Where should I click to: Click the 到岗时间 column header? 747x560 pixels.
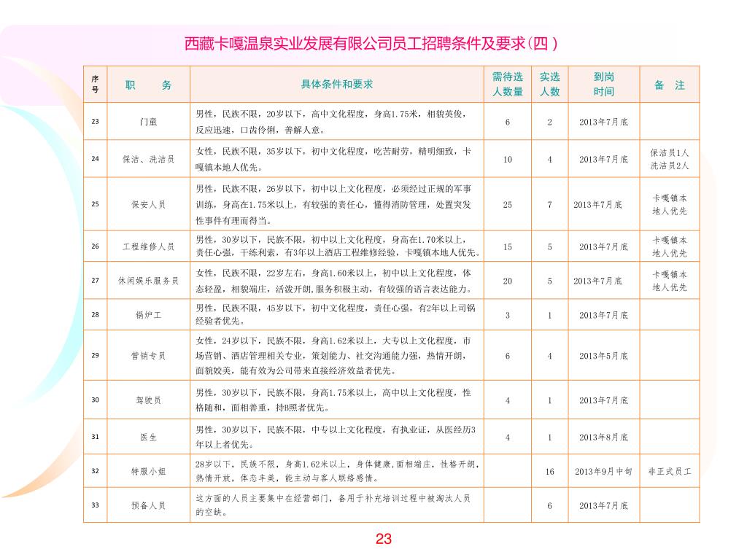[x=603, y=85]
